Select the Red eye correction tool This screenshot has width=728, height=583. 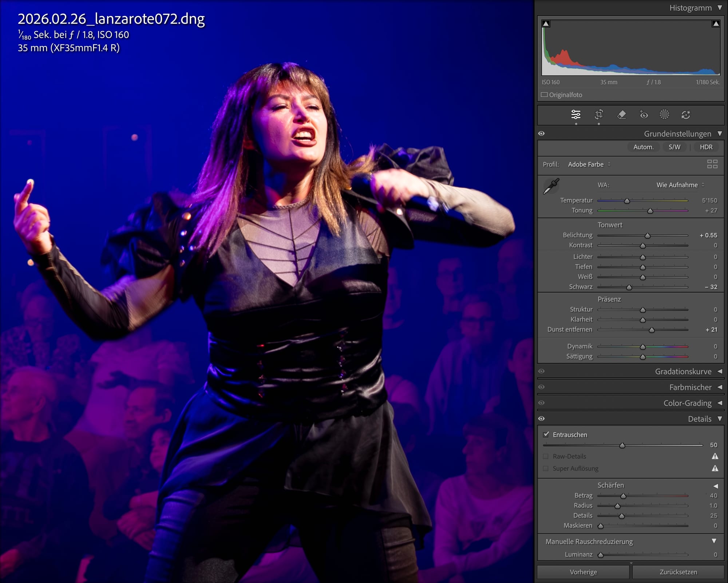[x=644, y=115]
